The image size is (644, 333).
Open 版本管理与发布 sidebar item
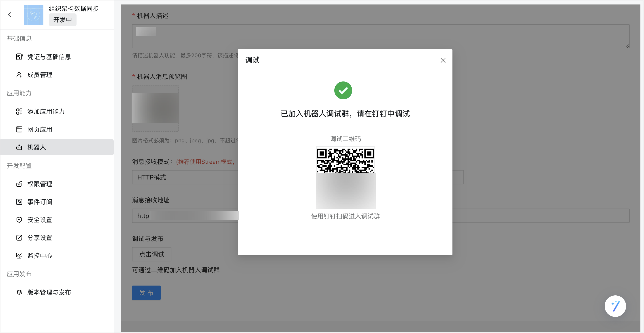click(57, 292)
